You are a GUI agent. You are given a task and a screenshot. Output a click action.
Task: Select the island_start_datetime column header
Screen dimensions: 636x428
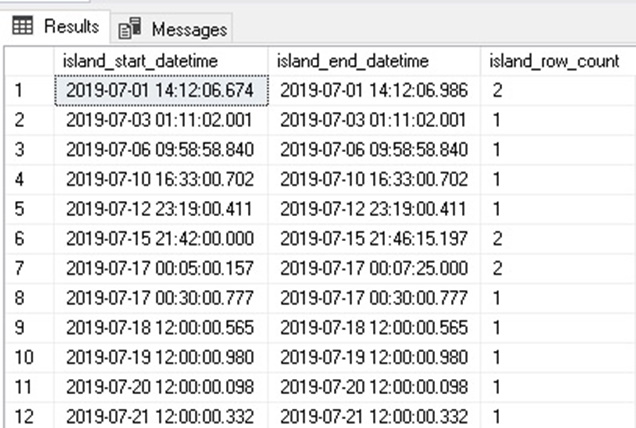coord(161,61)
